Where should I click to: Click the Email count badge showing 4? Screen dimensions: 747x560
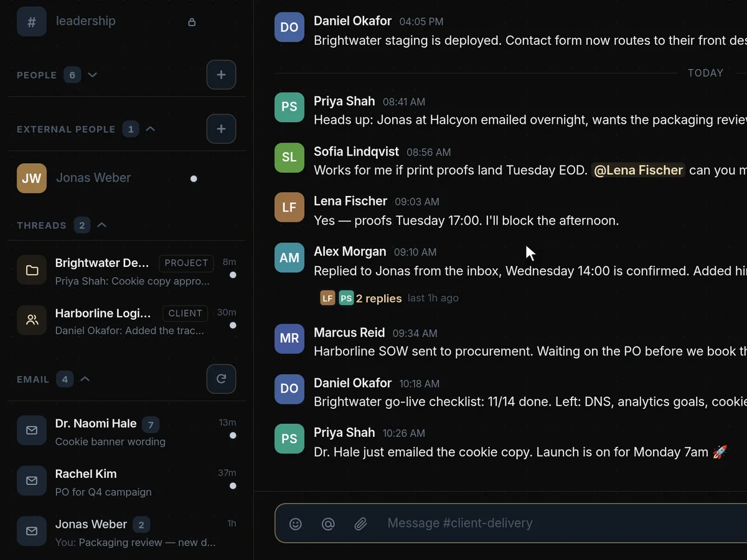(65, 379)
